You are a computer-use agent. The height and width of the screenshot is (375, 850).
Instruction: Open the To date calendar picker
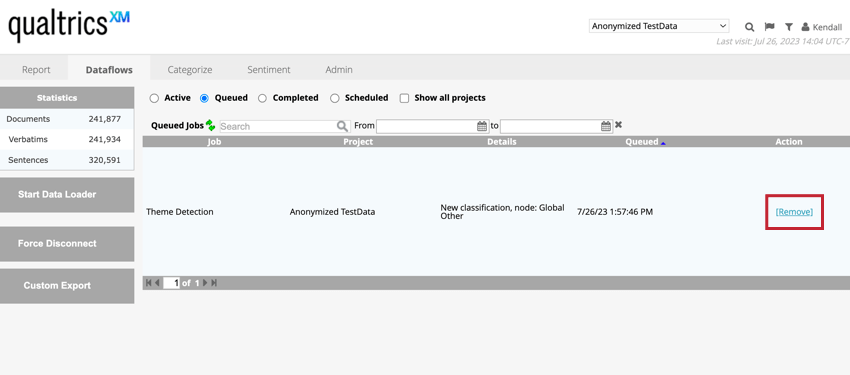pos(606,126)
